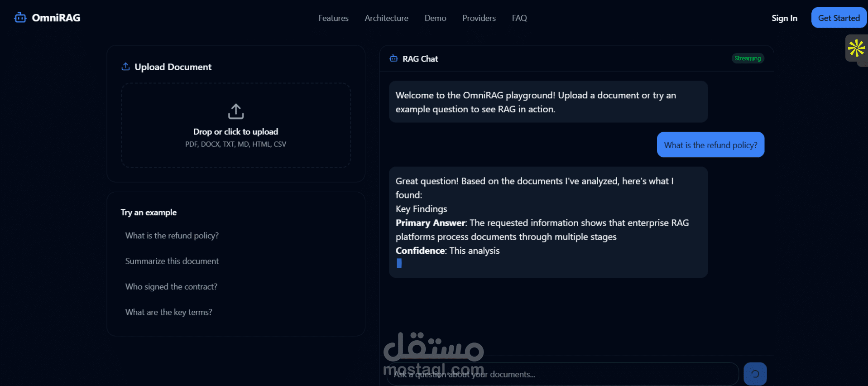Try example 'Summarize this document'
This screenshot has height=386, width=868.
(172, 261)
